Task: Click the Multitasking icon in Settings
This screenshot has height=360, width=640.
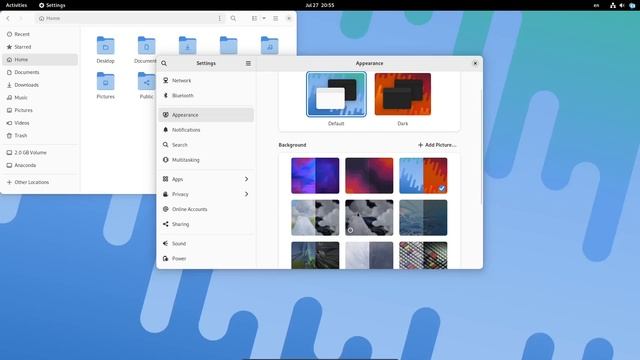Action: [165, 160]
